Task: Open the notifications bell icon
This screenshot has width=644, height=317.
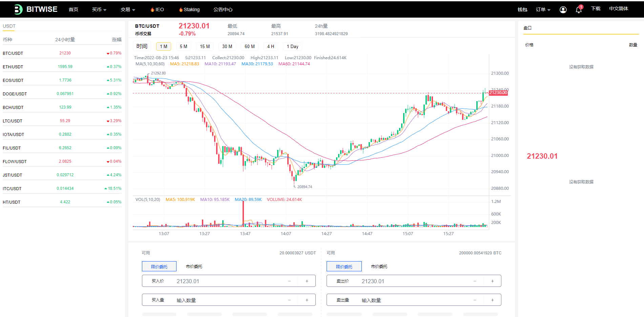Action: pyautogui.click(x=579, y=10)
